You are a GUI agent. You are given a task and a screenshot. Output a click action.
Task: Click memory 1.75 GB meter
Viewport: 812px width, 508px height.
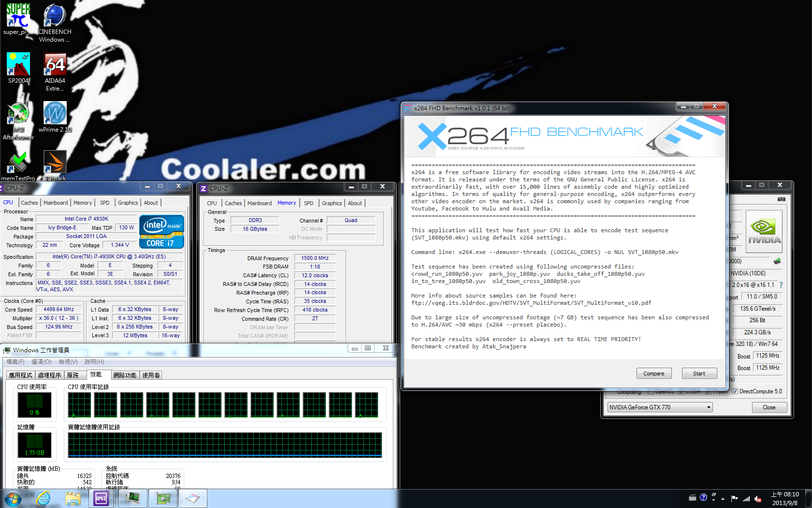click(x=34, y=445)
